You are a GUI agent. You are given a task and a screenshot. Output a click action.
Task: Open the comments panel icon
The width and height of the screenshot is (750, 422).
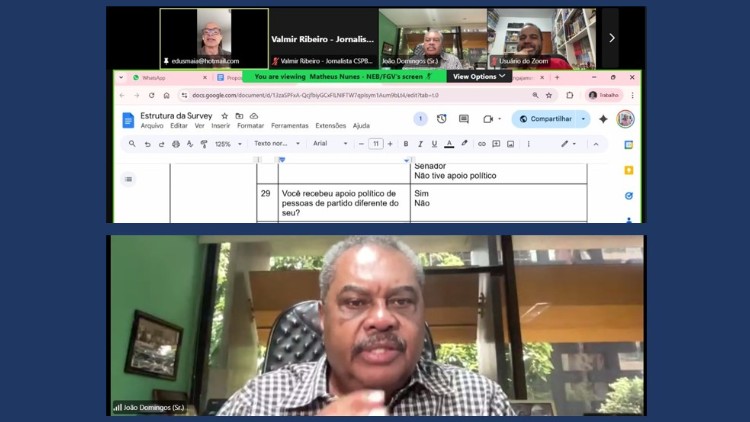tap(463, 119)
